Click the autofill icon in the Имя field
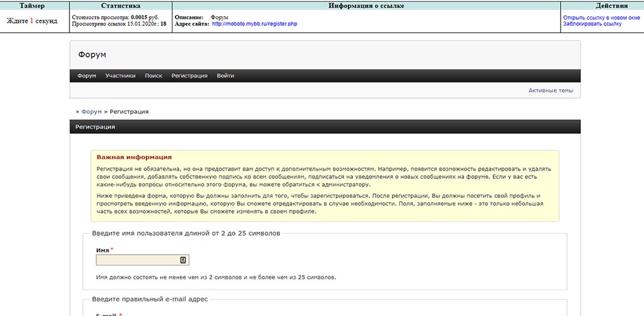Viewport: 644px width, 316px height. [183, 260]
